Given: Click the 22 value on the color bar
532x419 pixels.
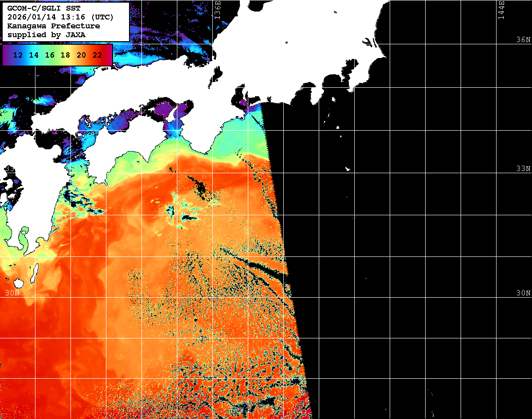Looking at the screenshot, I should tap(97, 55).
